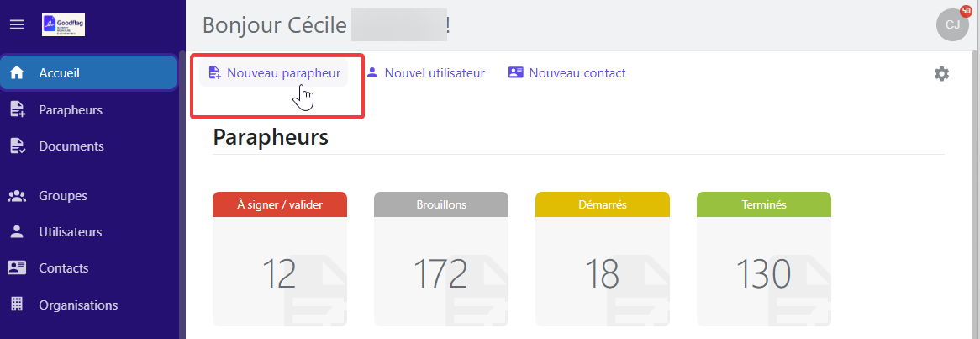Go to Utilisateurs in sidebar
Screen dimensions: 980x339
(71, 232)
